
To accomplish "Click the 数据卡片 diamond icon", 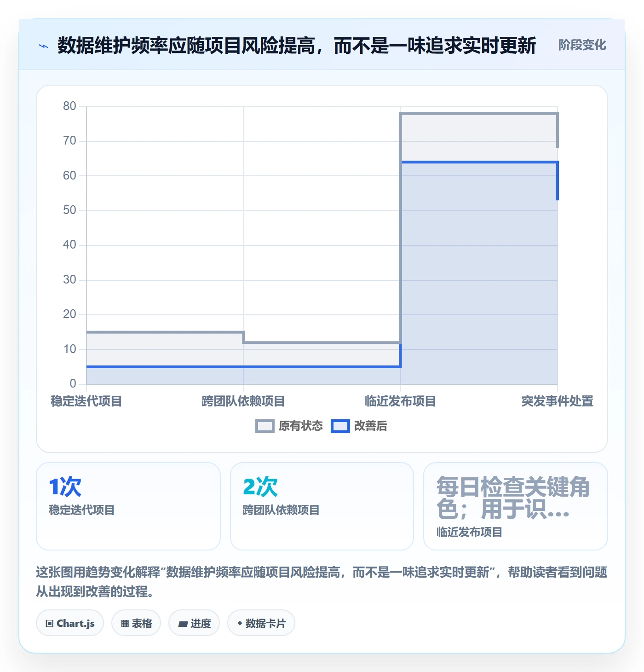I will click(240, 623).
